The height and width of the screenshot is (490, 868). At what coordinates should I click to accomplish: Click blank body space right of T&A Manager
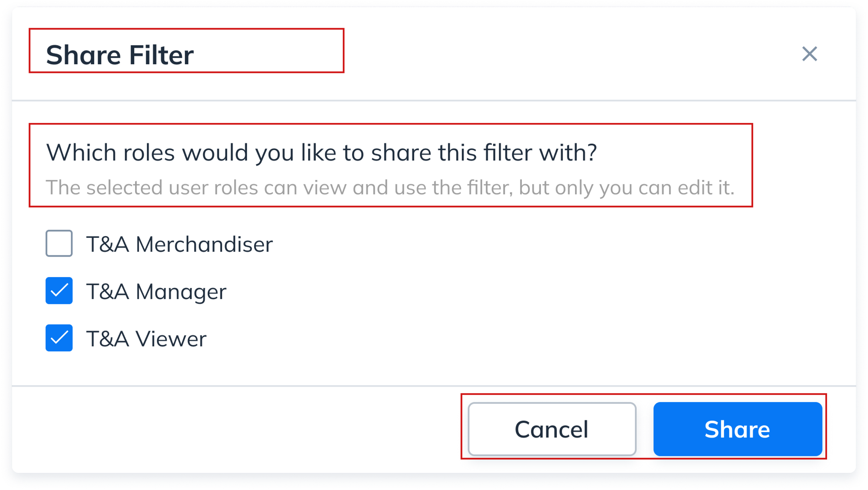click(521, 291)
